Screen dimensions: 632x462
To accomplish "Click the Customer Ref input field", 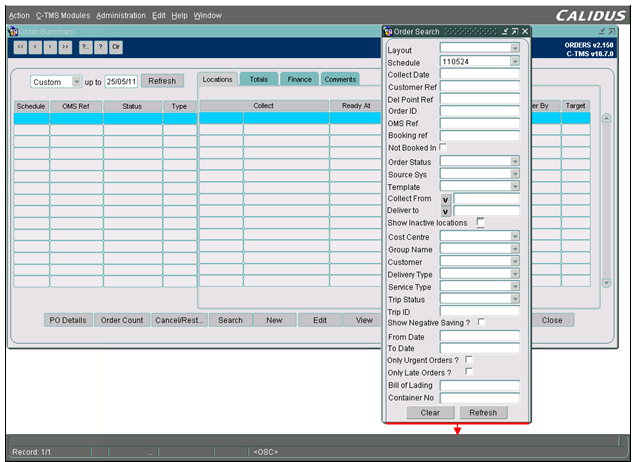I will (x=480, y=87).
